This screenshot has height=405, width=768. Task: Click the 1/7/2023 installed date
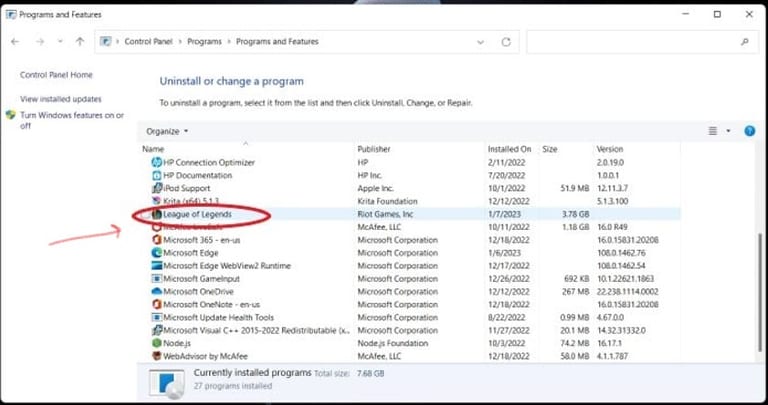pyautogui.click(x=504, y=214)
